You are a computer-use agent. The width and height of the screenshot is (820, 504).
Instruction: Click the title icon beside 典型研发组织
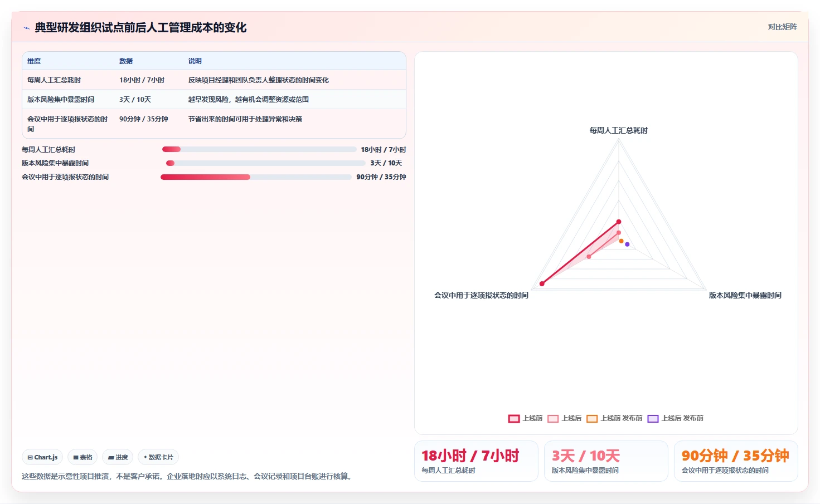[x=26, y=28]
